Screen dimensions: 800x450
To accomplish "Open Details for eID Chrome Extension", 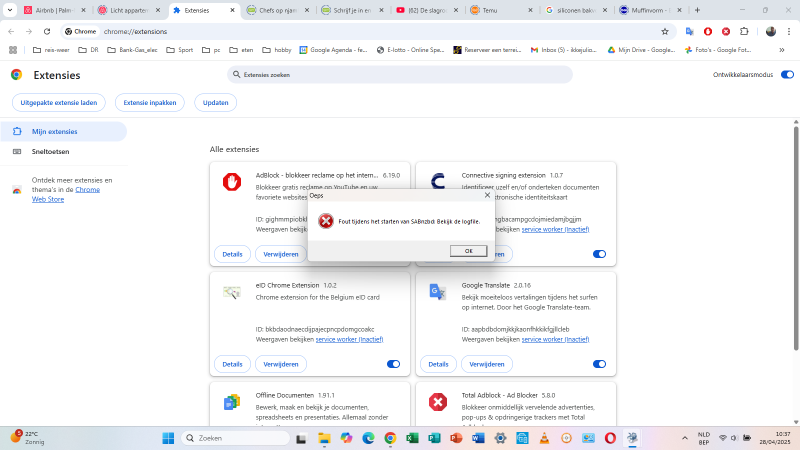I will (x=232, y=364).
